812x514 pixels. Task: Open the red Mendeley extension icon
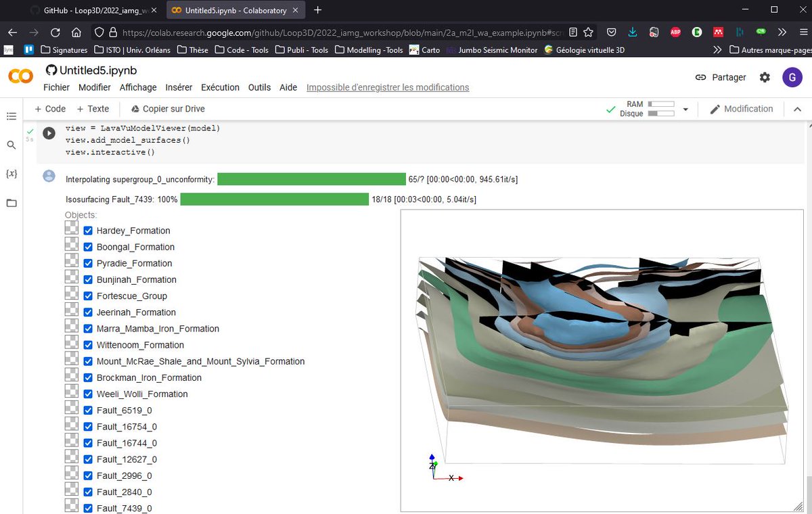[x=719, y=32]
